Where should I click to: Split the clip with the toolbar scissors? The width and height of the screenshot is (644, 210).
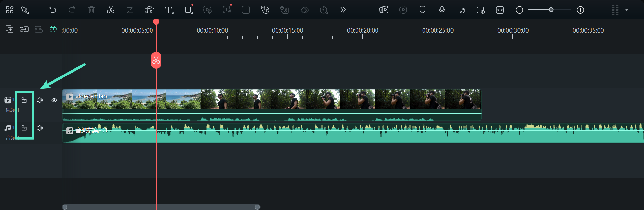click(111, 10)
